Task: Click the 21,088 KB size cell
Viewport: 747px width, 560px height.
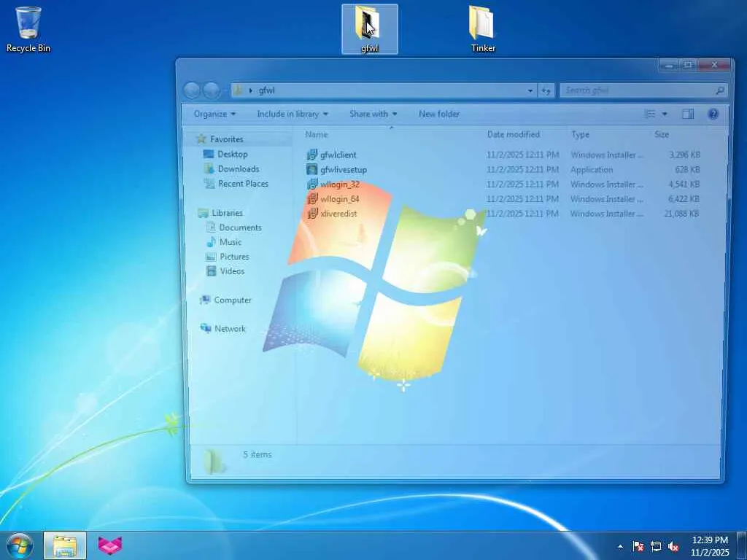Action: pos(681,214)
